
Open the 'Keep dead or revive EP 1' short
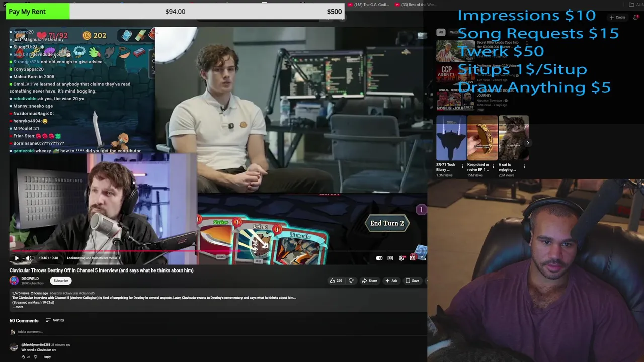tap(482, 138)
